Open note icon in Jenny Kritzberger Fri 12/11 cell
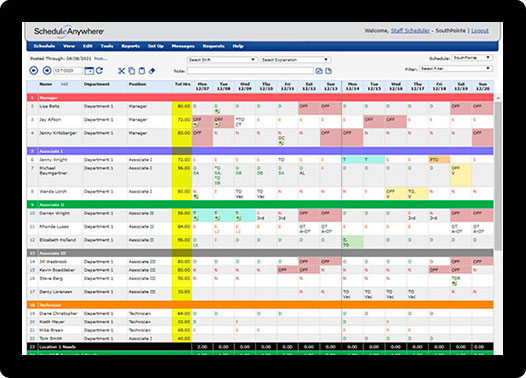This screenshot has width=526, height=378. point(281,143)
